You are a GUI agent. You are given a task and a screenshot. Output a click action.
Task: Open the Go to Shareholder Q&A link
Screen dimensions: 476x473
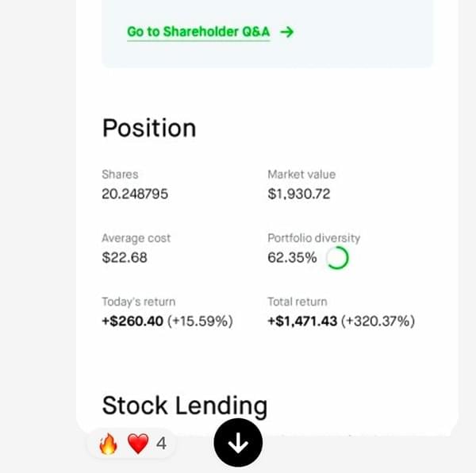click(x=198, y=33)
